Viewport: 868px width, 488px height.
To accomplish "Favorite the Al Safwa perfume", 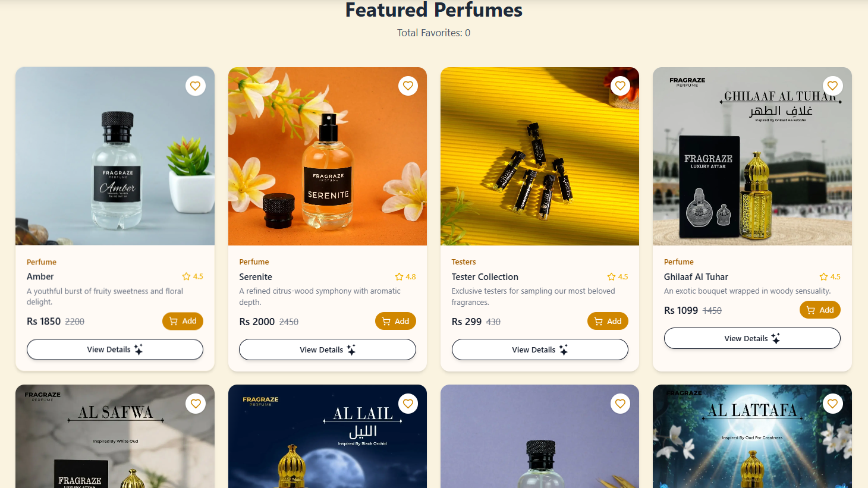I will (x=195, y=404).
